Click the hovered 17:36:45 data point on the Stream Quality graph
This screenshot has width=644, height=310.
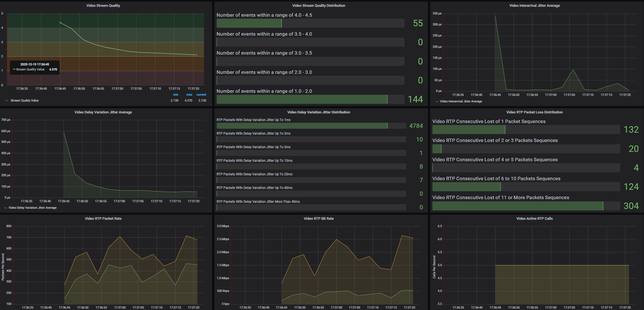click(x=60, y=23)
